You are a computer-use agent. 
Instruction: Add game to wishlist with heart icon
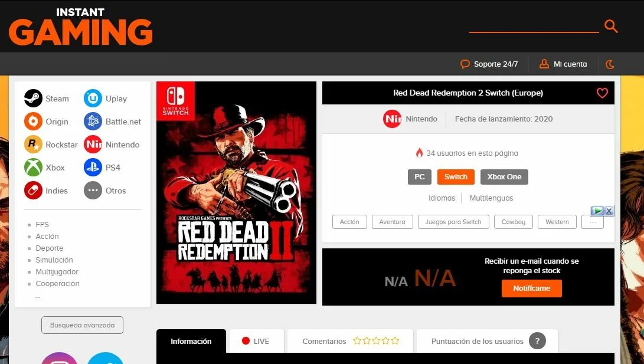(602, 93)
